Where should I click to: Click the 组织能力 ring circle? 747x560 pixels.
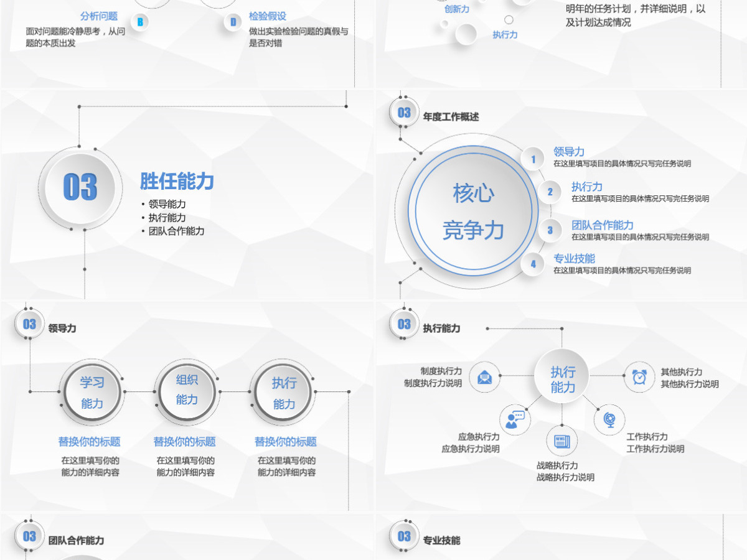(x=187, y=391)
